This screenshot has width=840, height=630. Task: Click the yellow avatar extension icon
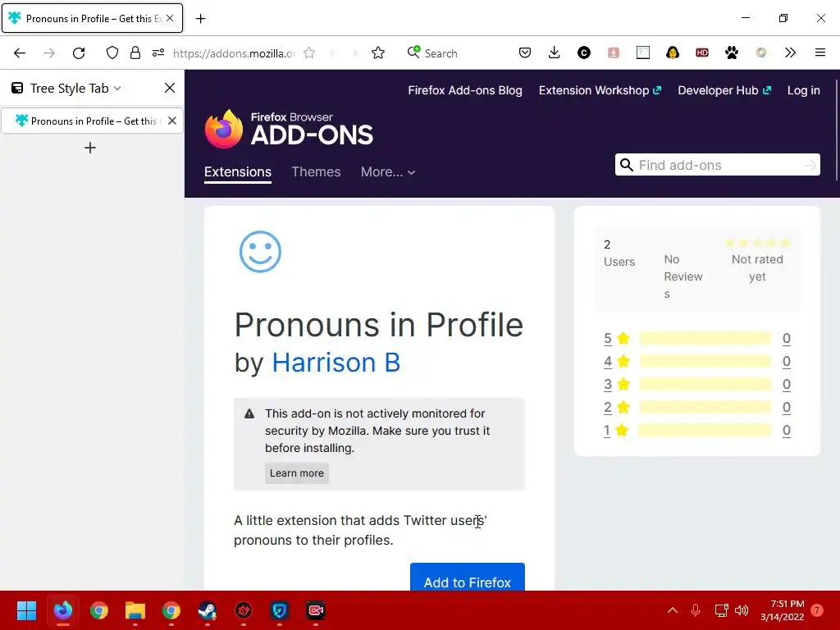pyautogui.click(x=673, y=53)
